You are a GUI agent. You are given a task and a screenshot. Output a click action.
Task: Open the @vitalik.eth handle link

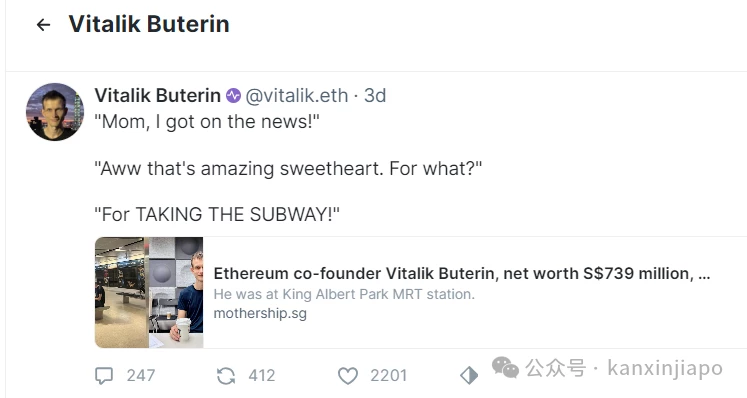297,96
